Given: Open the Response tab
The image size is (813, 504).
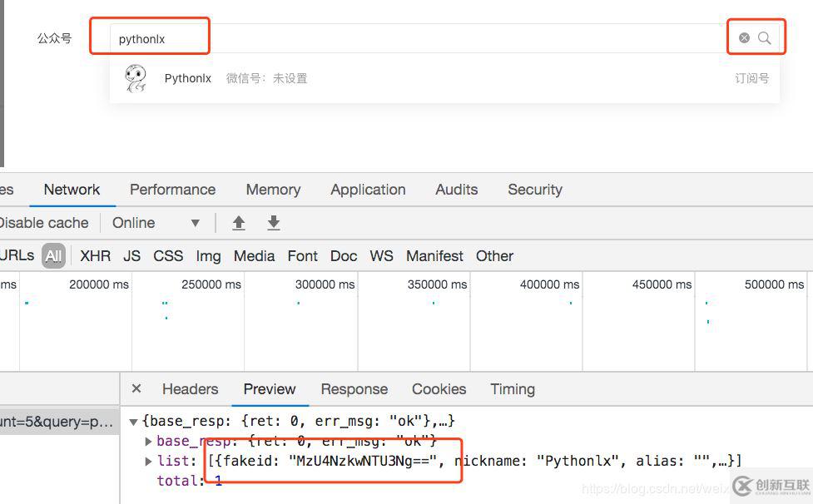Looking at the screenshot, I should tap(354, 389).
